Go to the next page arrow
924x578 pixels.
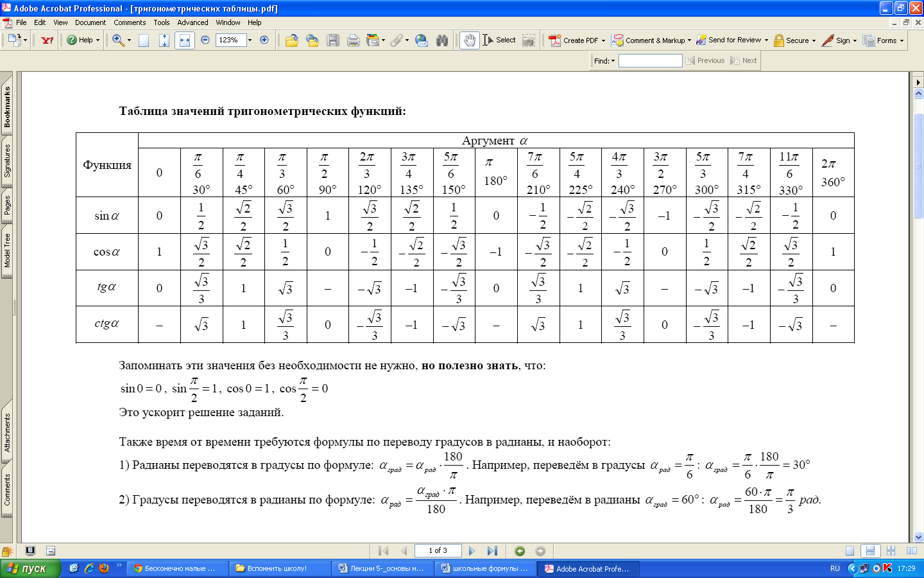click(472, 551)
